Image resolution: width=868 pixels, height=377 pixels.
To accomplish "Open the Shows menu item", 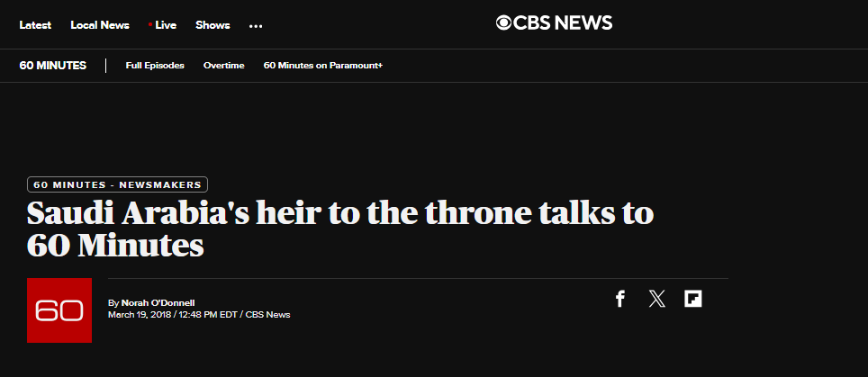I will coord(212,25).
